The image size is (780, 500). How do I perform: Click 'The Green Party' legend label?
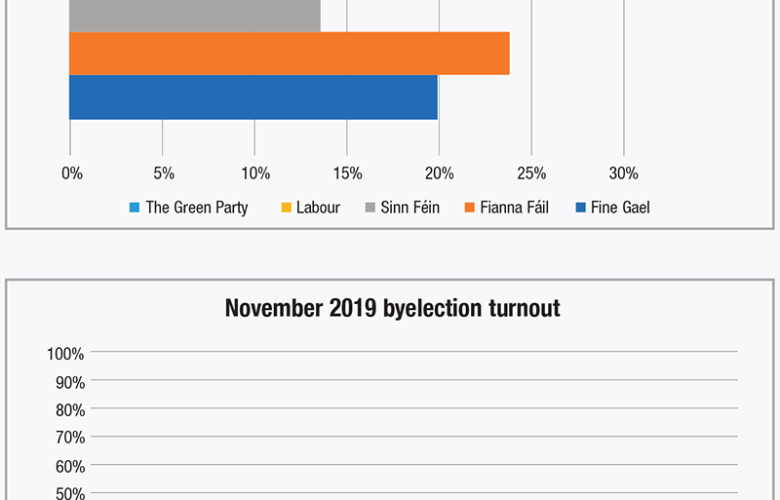[197, 208]
